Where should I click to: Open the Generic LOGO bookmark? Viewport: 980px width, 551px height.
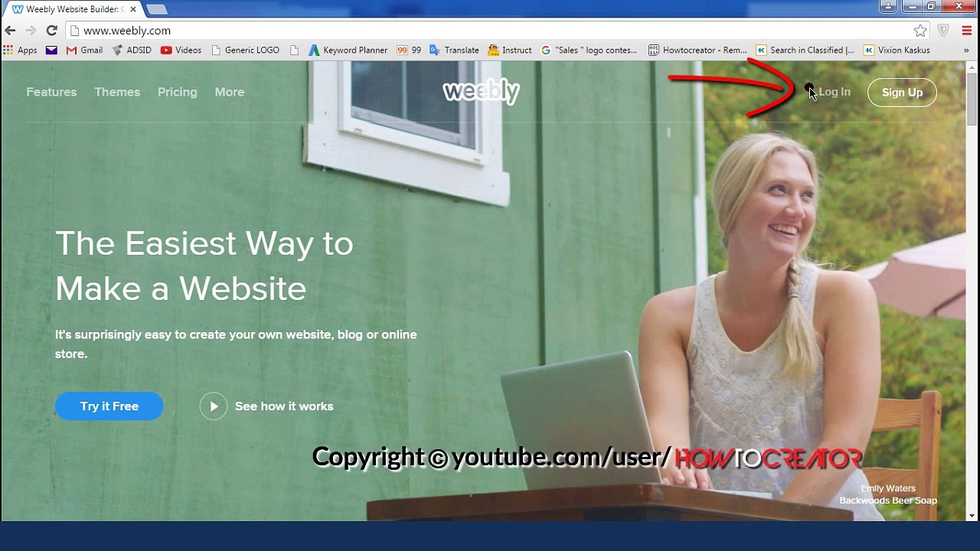pyautogui.click(x=245, y=50)
